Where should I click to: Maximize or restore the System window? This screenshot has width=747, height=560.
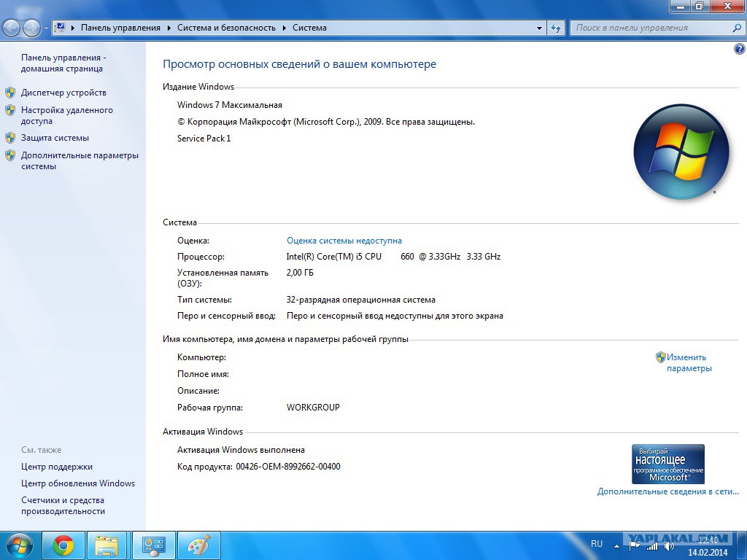(700, 6)
